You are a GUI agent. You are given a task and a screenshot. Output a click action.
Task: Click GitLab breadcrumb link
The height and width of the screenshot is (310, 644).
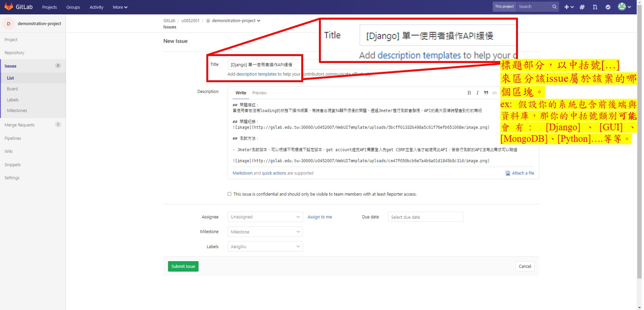coord(169,21)
